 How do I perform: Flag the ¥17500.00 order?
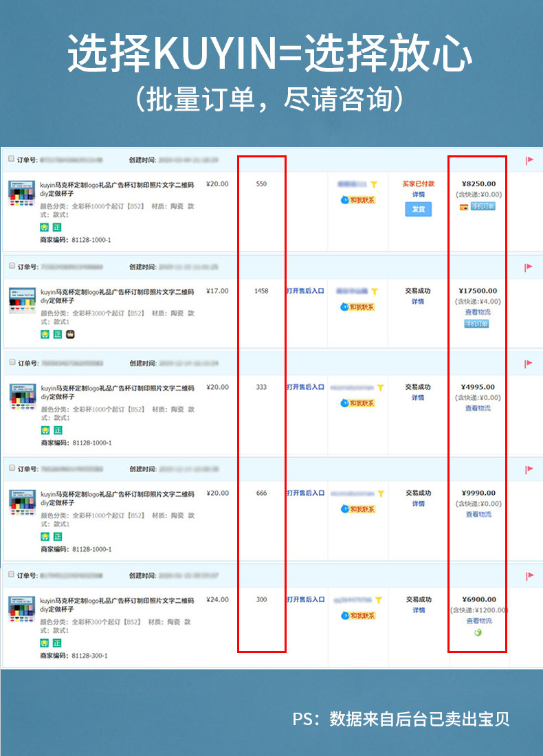pyautogui.click(x=529, y=267)
